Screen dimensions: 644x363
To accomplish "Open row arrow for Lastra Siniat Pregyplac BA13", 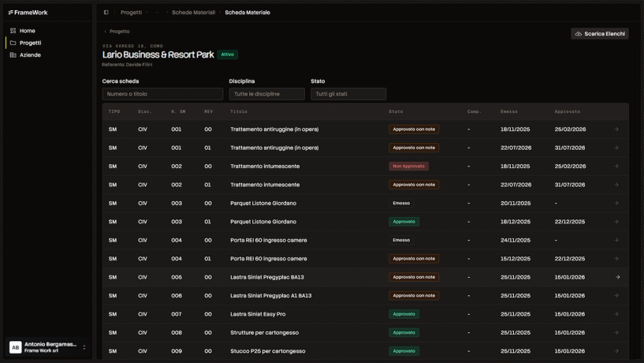I will (617, 277).
